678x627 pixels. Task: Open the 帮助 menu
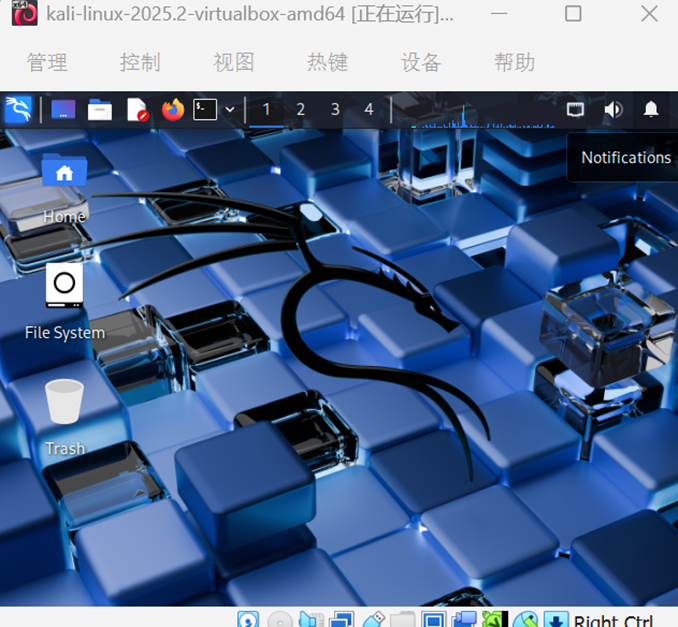(515, 62)
